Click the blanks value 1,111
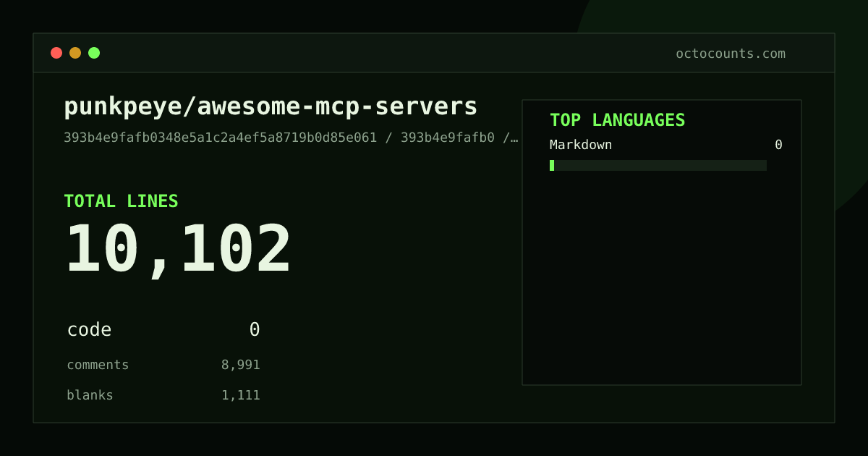Viewport: 868px width, 456px height. pos(241,395)
